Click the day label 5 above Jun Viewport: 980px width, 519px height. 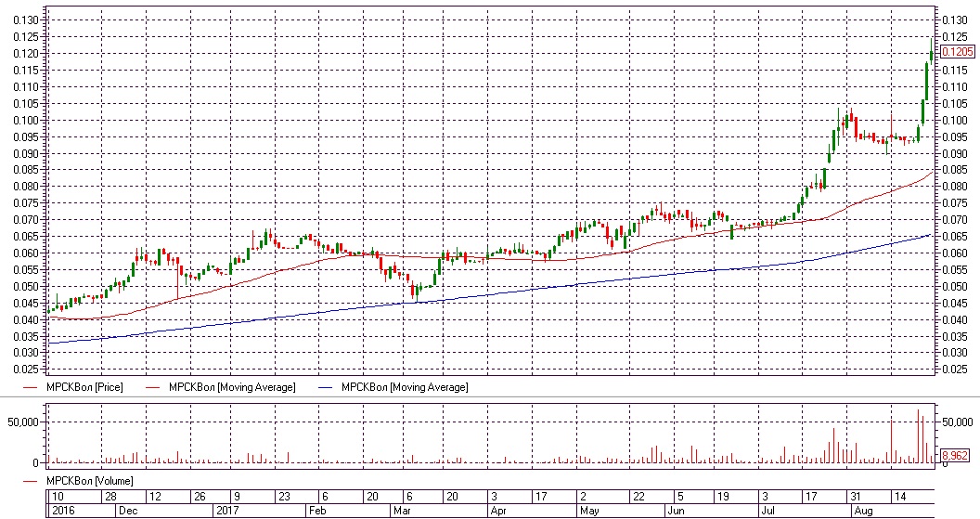coord(680,497)
